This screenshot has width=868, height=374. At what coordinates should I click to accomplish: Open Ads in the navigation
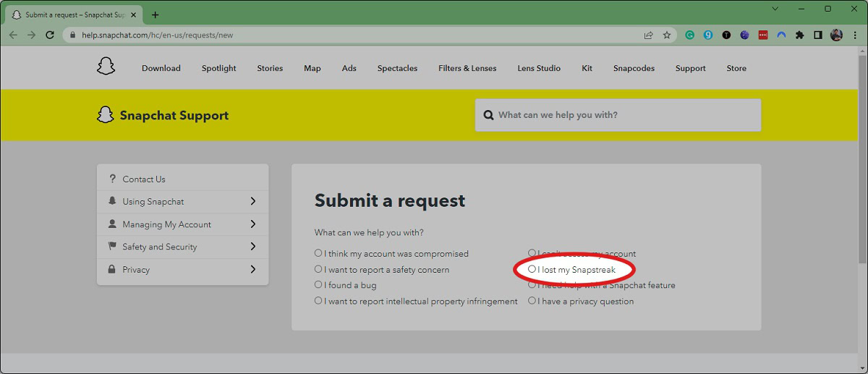coord(349,68)
